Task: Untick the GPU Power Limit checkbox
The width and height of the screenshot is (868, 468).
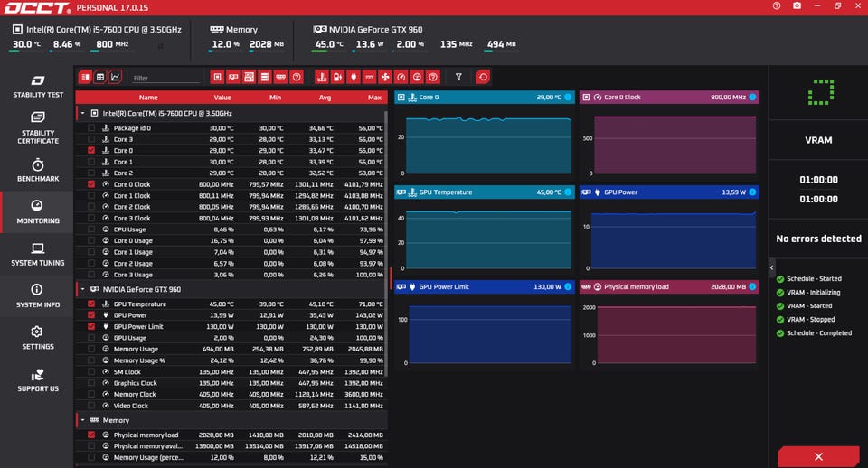Action: pos(90,326)
